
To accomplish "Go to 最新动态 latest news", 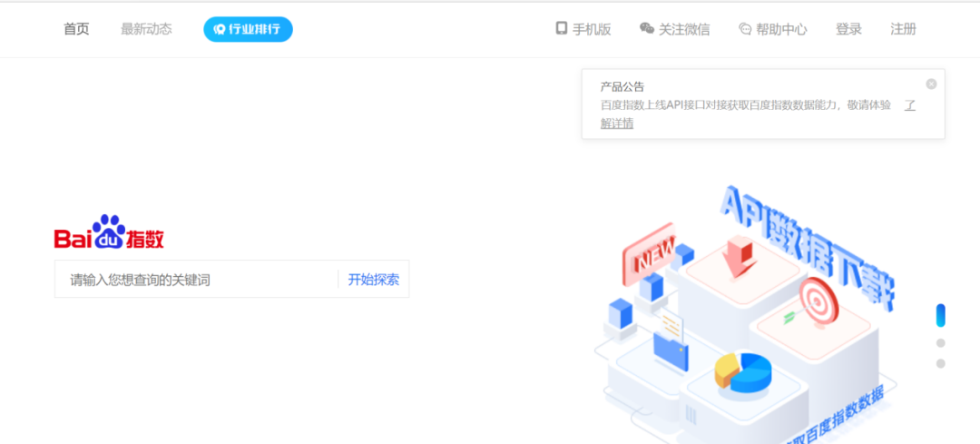I will point(146,29).
